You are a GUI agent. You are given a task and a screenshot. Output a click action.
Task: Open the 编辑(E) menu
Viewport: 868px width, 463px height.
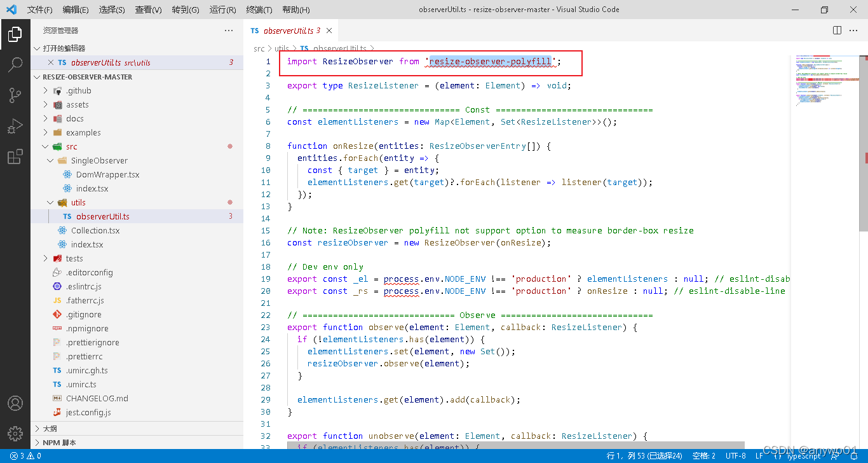click(76, 10)
